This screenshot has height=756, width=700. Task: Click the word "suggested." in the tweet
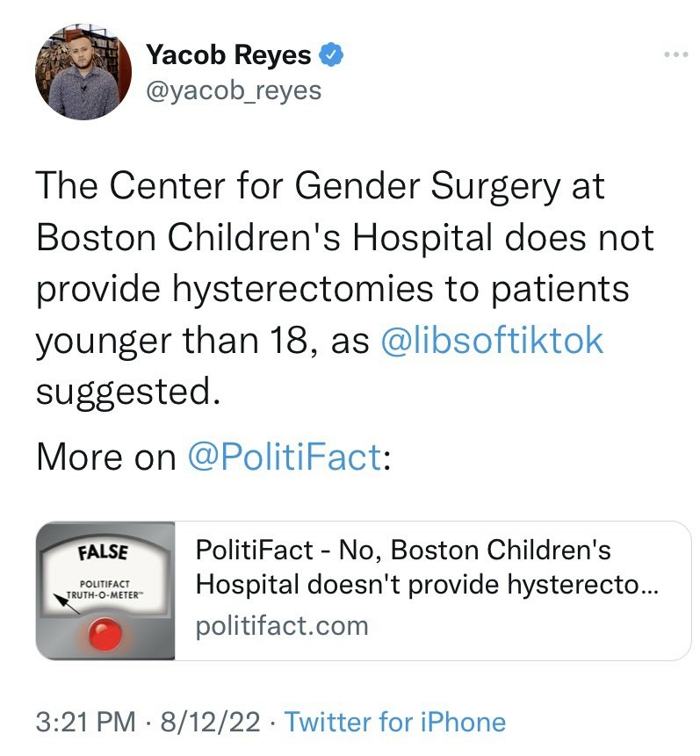125,391
